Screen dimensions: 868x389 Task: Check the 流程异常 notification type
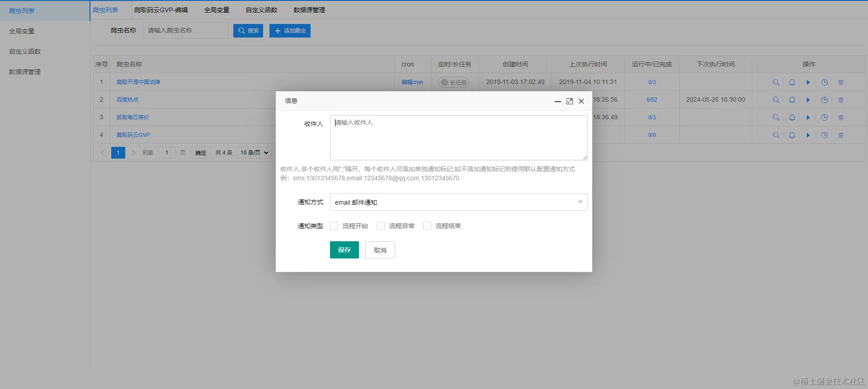click(x=381, y=226)
